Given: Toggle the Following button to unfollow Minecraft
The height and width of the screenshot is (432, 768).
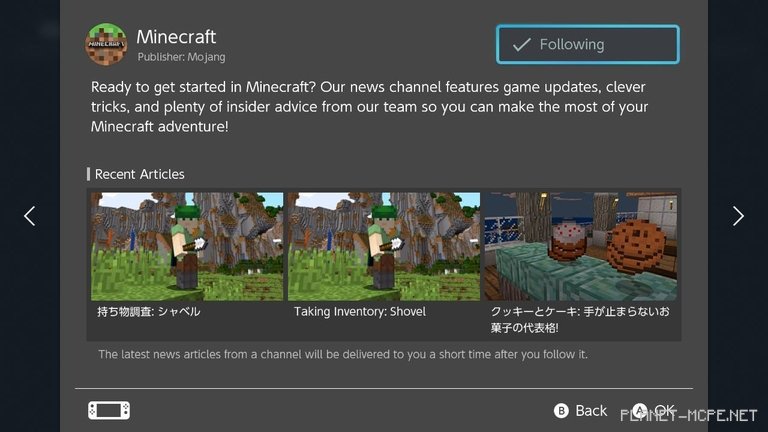Looking at the screenshot, I should [588, 44].
